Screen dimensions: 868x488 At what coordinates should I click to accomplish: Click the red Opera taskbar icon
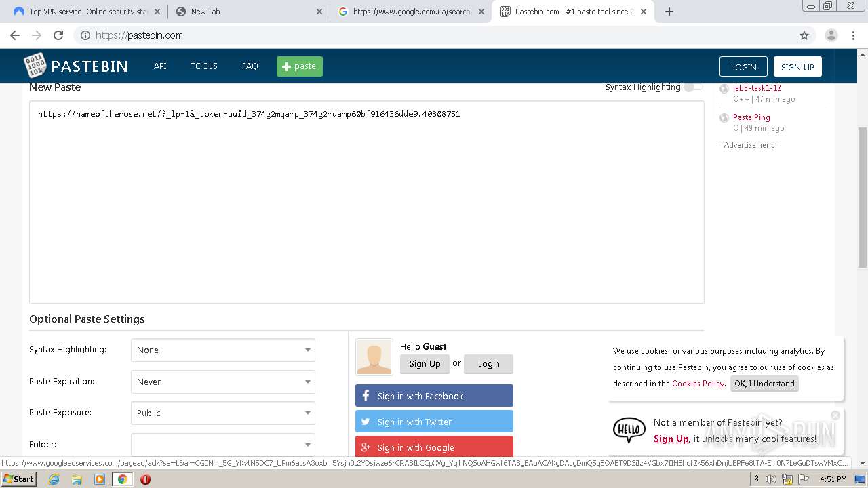point(145,479)
